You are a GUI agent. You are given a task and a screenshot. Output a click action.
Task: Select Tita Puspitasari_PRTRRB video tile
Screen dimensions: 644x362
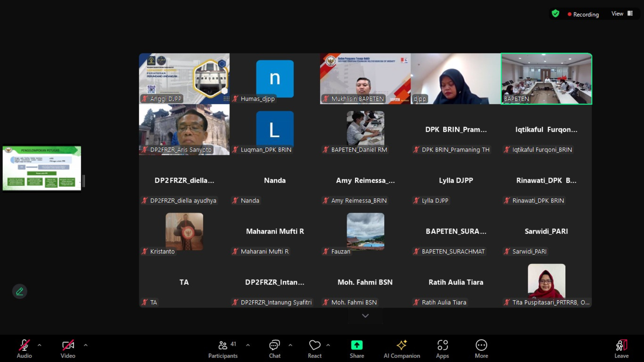coord(546,282)
